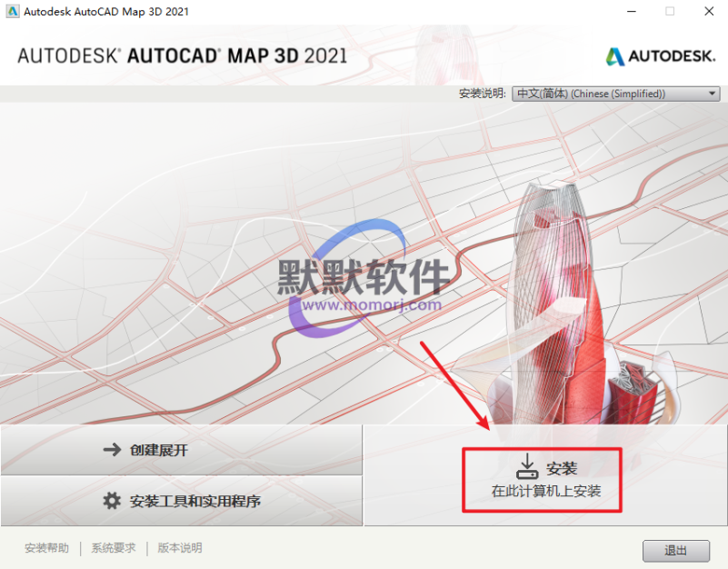Screen dimensions: 728x569
Task: Open 安装工具和实用程序
Action: coord(182,501)
